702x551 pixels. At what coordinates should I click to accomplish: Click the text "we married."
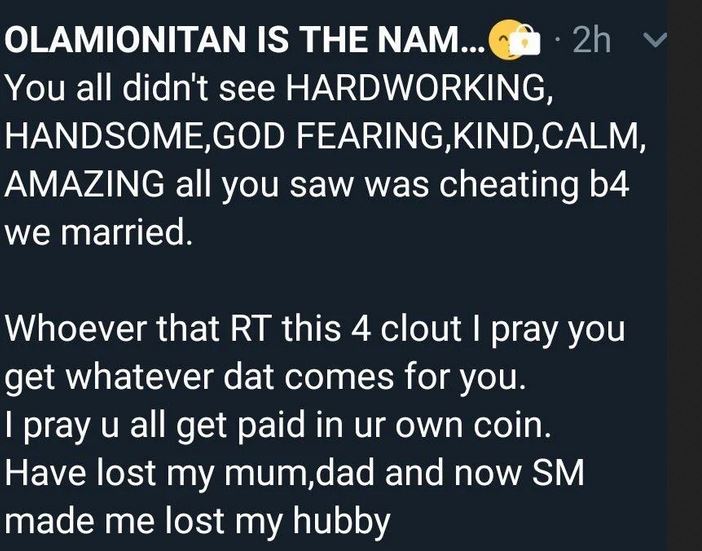(98, 234)
